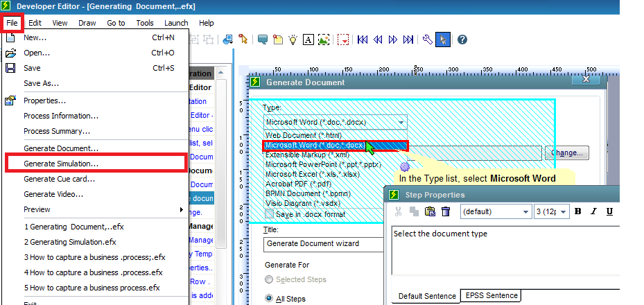This screenshot has width=644, height=305.
Task: Jump to the first step
Action: point(363,40)
